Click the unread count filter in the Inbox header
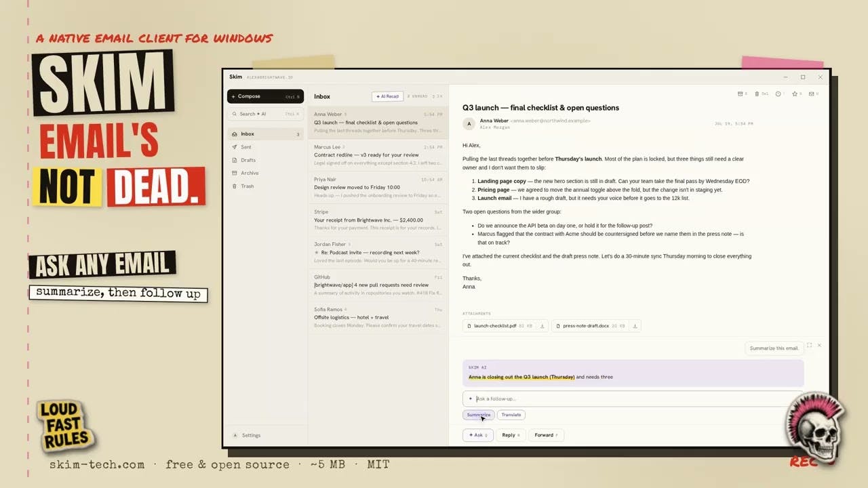The height and width of the screenshot is (488, 868). [x=417, y=96]
